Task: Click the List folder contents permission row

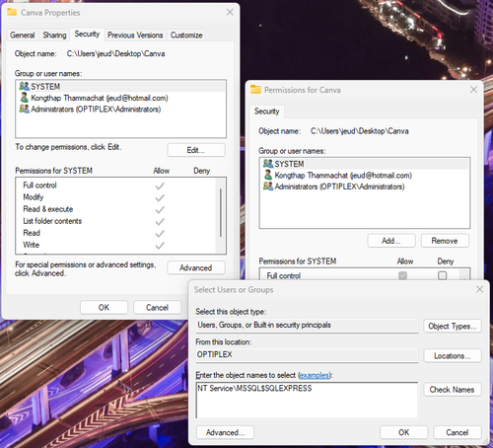Action: coord(115,221)
